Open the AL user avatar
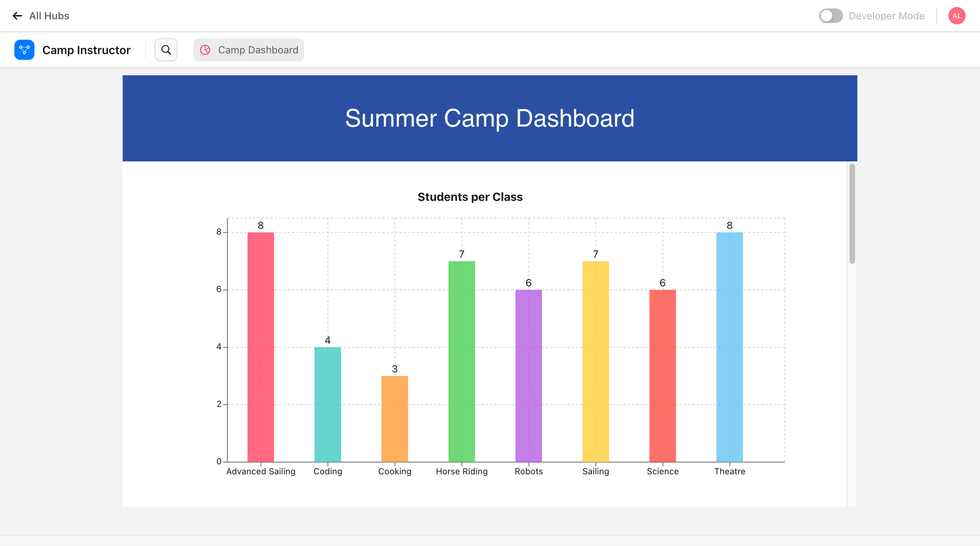 [x=956, y=15]
